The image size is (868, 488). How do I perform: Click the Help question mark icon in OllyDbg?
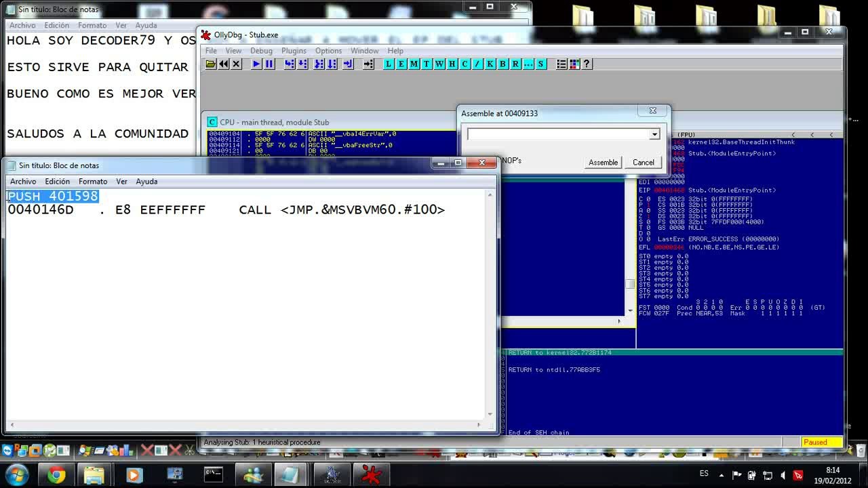click(587, 64)
